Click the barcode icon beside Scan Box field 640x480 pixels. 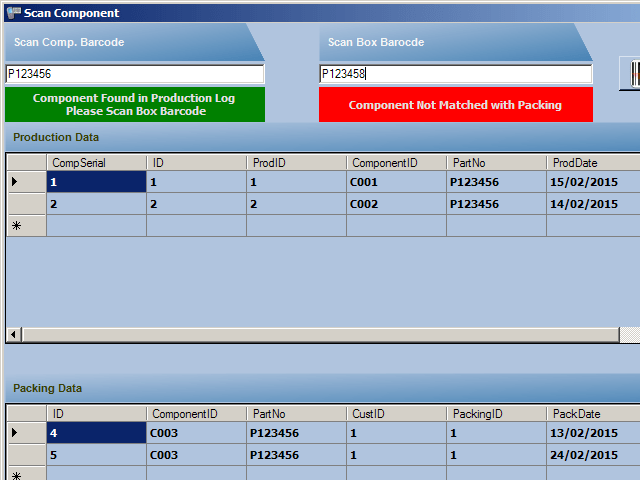click(x=634, y=73)
